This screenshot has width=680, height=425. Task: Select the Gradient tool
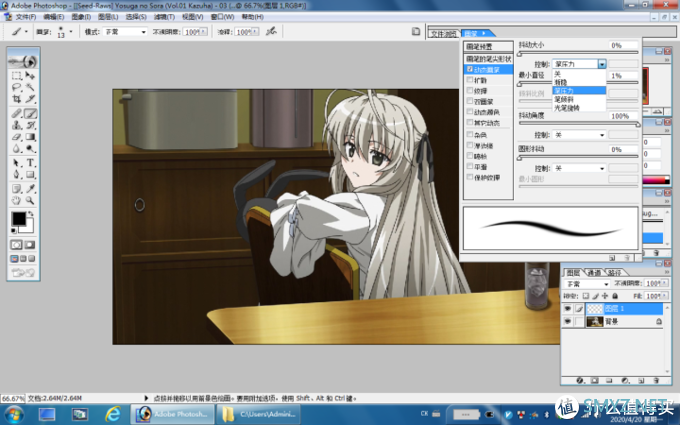[x=30, y=137]
